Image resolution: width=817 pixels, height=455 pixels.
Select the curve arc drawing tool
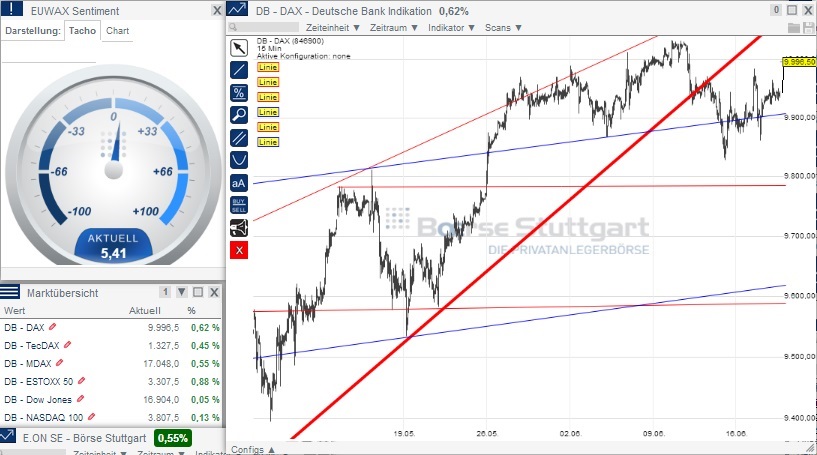click(x=239, y=160)
